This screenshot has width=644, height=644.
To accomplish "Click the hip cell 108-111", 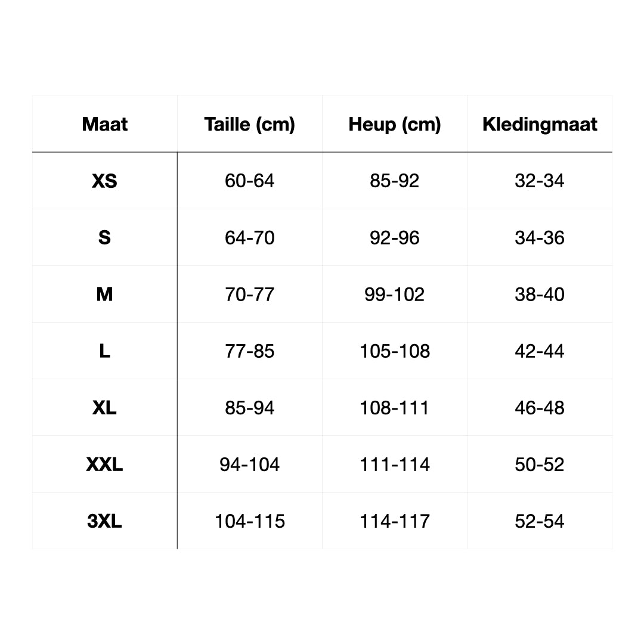I will pos(395,408).
